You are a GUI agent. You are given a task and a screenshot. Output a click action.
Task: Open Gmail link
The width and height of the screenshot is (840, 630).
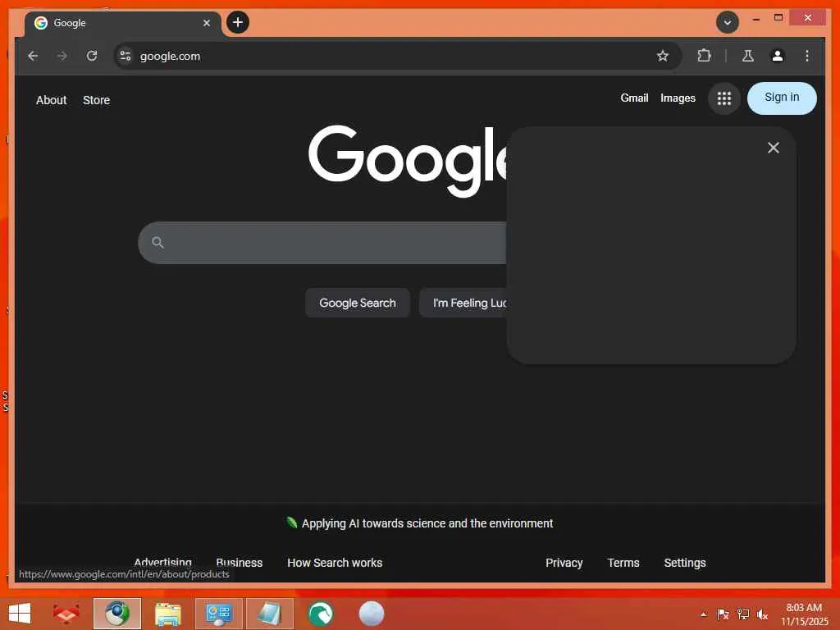click(634, 98)
